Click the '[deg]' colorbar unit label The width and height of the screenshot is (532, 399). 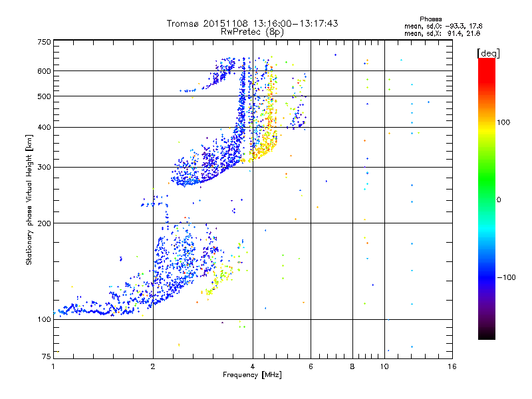(488, 53)
